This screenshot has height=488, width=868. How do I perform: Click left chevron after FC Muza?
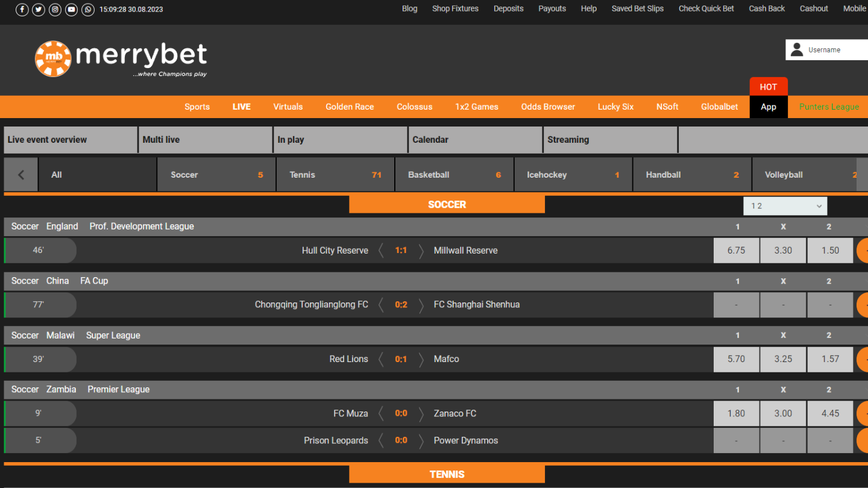(x=381, y=413)
